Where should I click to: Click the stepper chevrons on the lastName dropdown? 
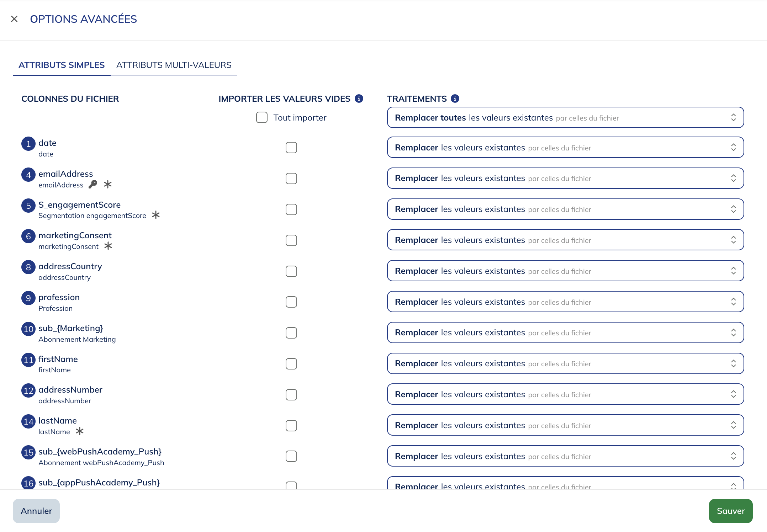[733, 425]
